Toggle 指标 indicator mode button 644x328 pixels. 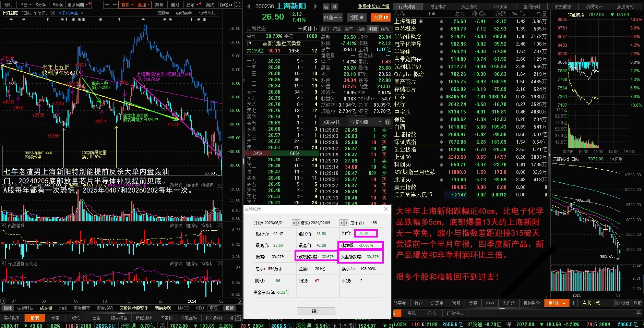click(x=8, y=308)
